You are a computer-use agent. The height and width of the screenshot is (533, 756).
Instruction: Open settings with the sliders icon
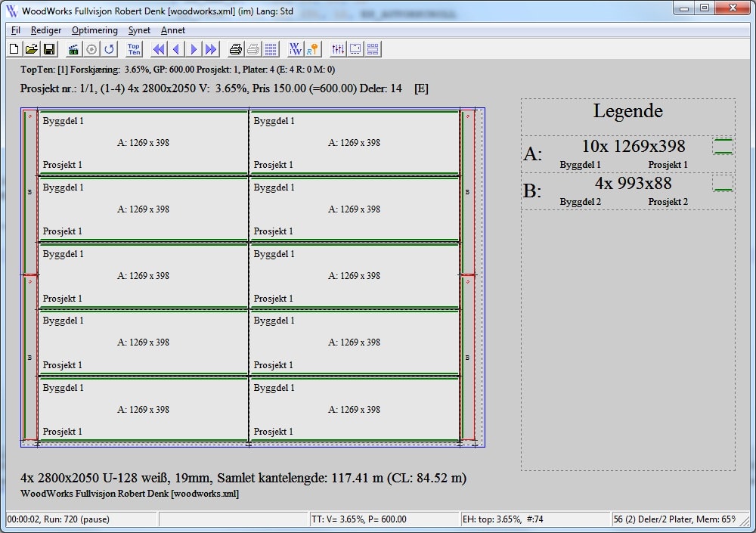(x=338, y=48)
